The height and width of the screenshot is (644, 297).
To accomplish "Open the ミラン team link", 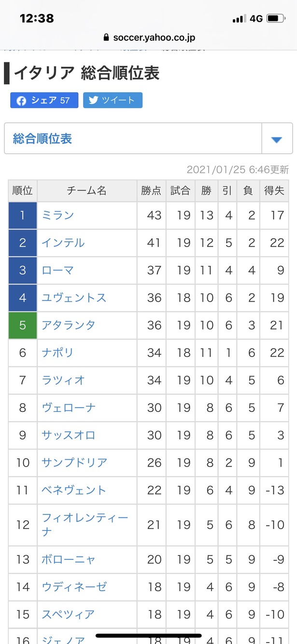I will point(58,215).
